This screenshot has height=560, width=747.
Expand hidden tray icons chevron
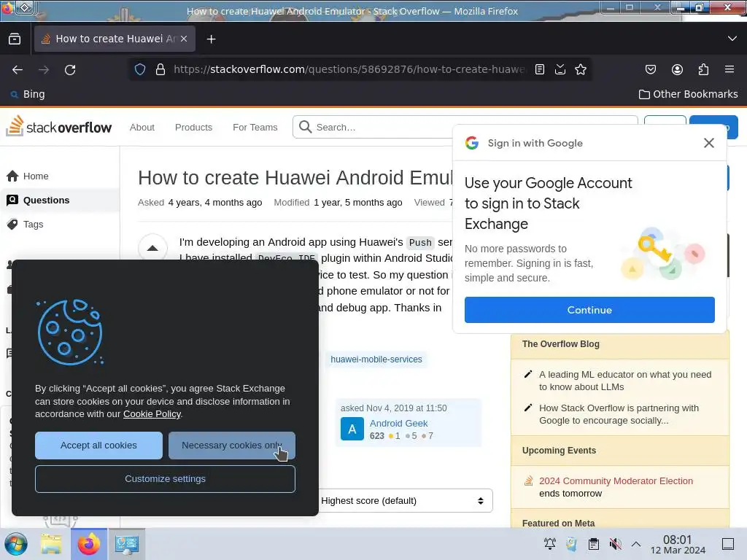pyautogui.click(x=636, y=544)
